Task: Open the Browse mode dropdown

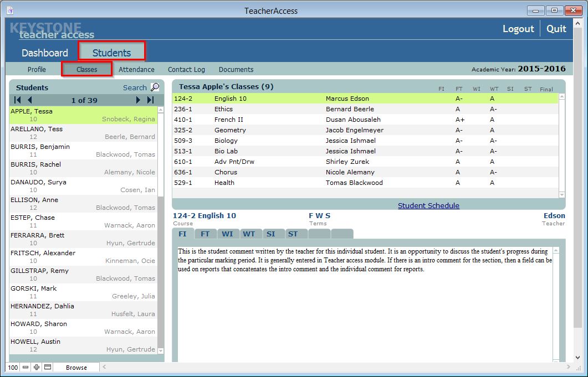Action: 76,368
